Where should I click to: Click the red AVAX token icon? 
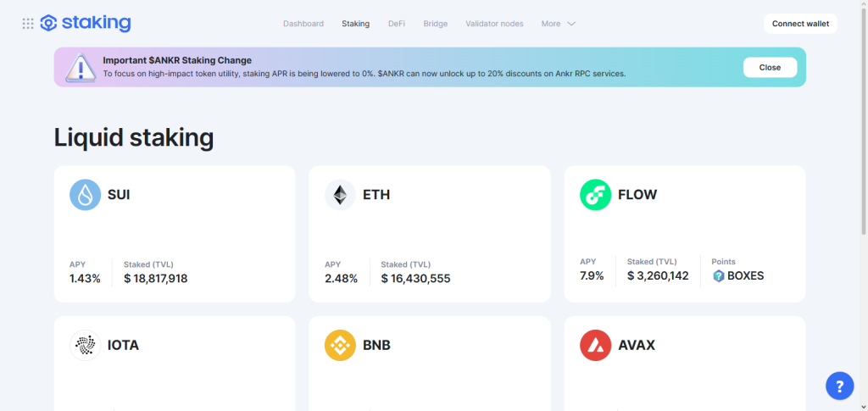pos(596,345)
